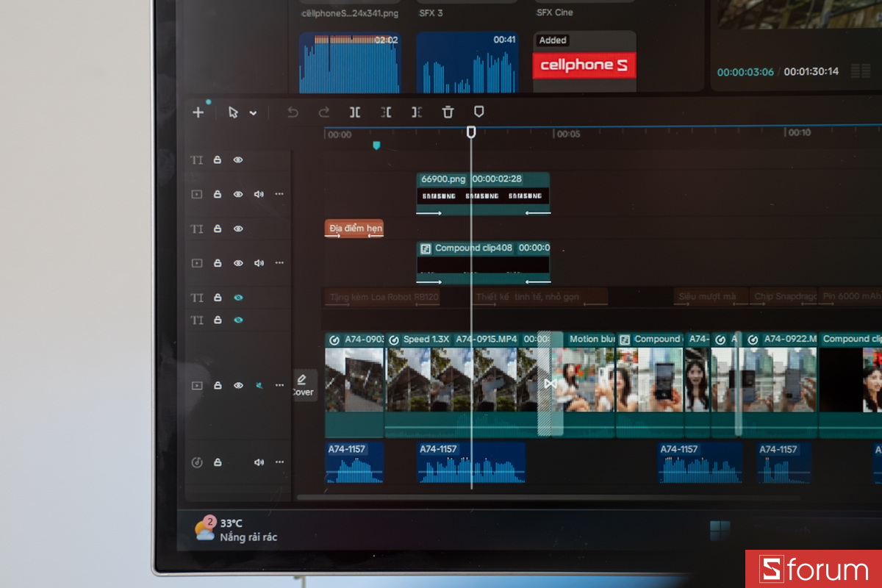
Task: Click the Split clip tool in timeline toolbar
Action: [x=355, y=112]
